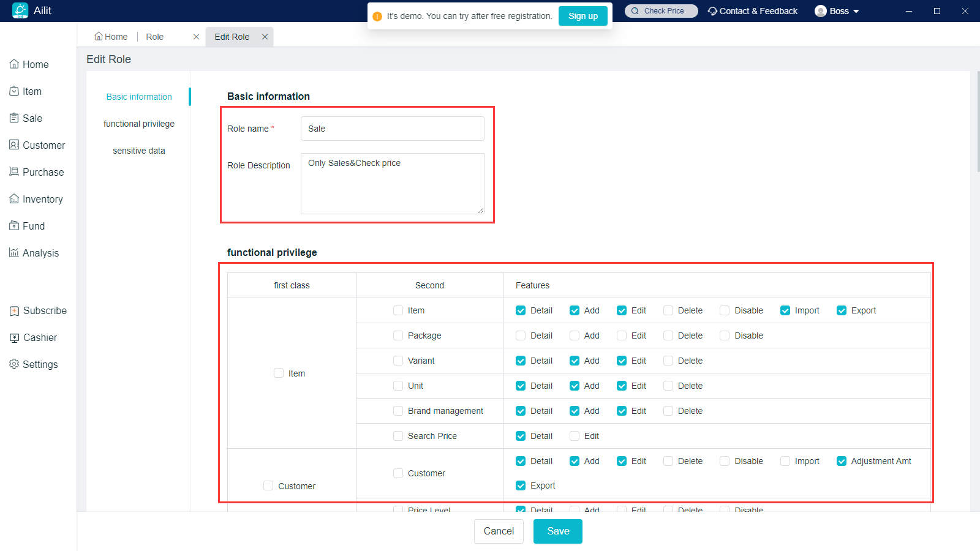
Task: Open the Cashier icon in sidebar
Action: click(x=14, y=337)
